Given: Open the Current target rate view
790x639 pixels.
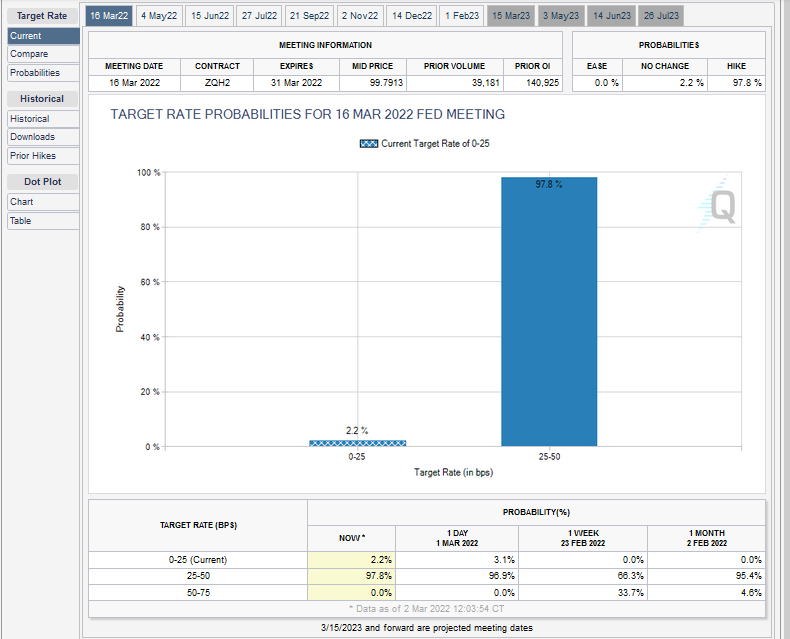Looking at the screenshot, I should point(43,36).
